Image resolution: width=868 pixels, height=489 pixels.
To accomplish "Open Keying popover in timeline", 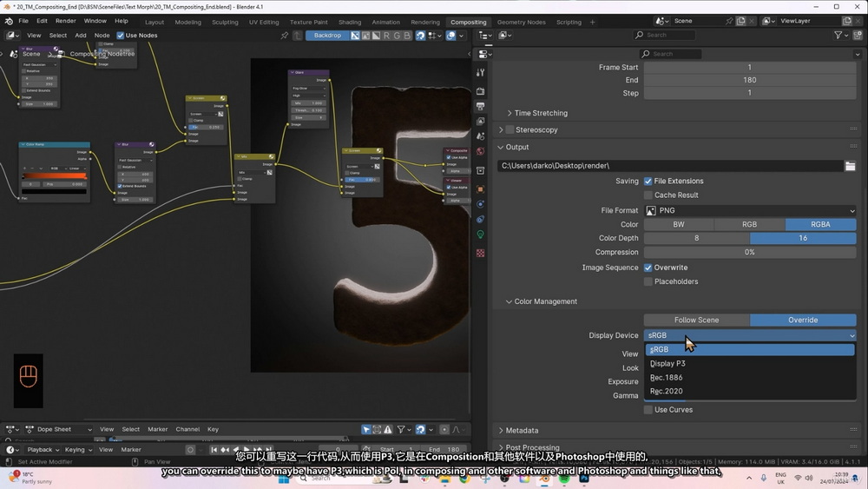I will [77, 450].
